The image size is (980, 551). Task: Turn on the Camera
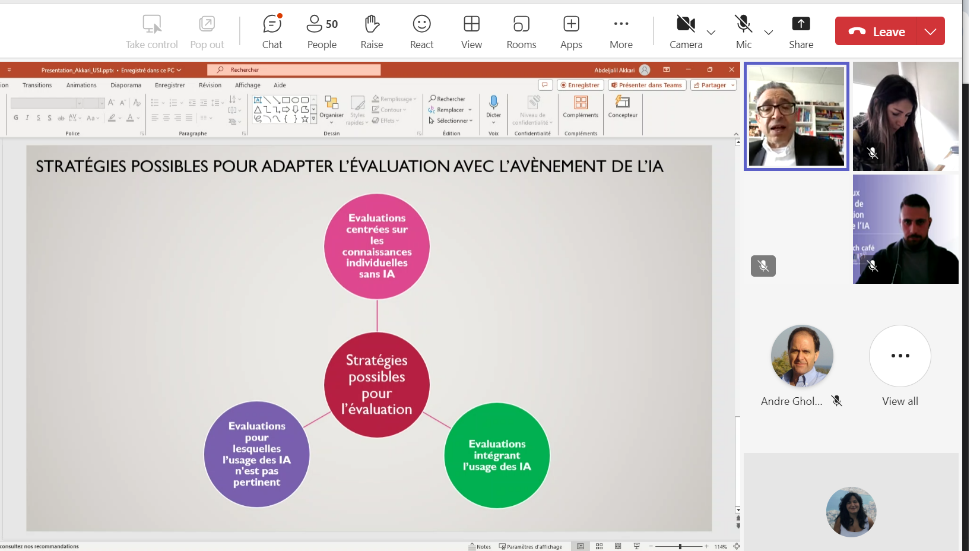coord(686,32)
